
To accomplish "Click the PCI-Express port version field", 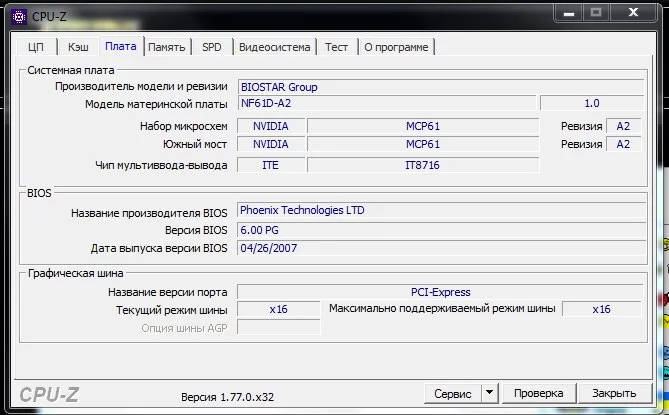I will [440, 292].
